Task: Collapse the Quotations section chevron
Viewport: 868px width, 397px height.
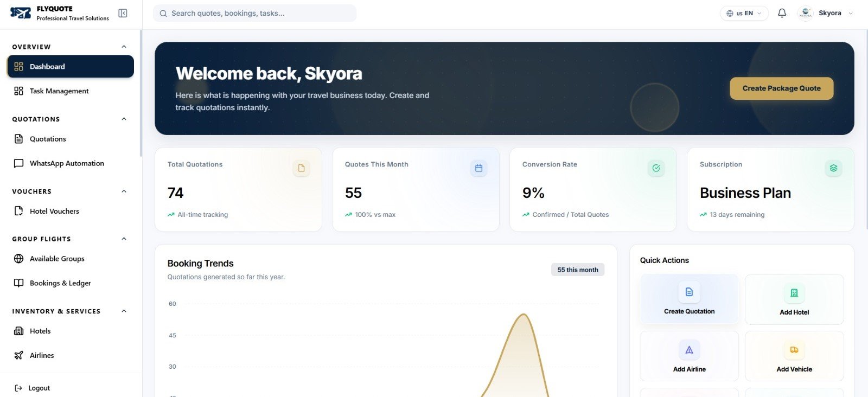Action: point(124,119)
